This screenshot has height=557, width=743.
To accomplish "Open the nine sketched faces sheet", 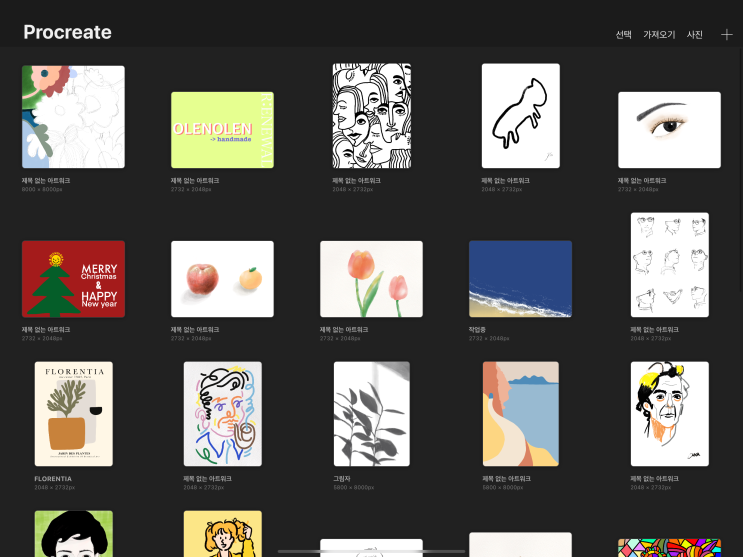I will click(x=670, y=265).
